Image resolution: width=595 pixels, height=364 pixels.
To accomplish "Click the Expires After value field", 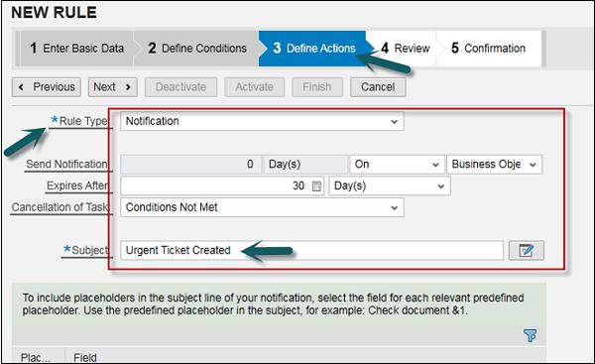I will [x=222, y=186].
